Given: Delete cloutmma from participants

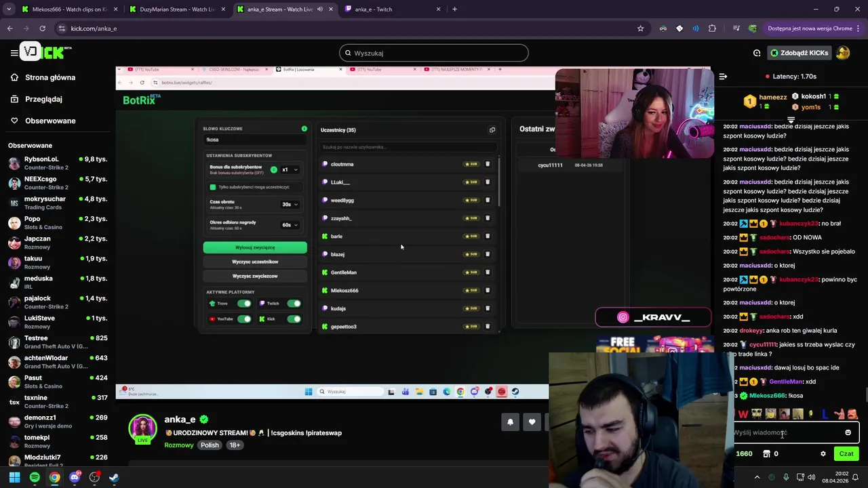Looking at the screenshot, I should click(488, 164).
